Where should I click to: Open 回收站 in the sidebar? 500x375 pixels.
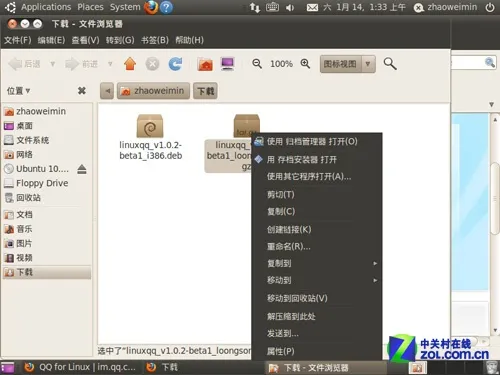pos(47,198)
